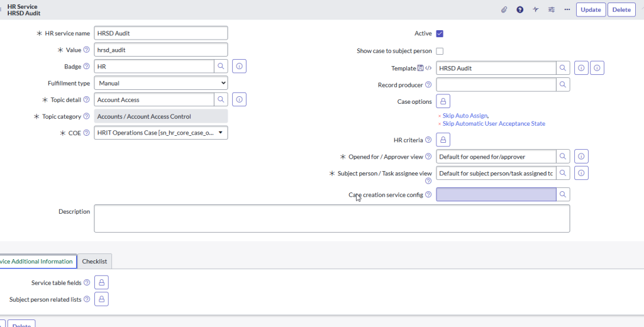The width and height of the screenshot is (644, 327).
Task: Switch to the Checklist tab
Action: 94,262
